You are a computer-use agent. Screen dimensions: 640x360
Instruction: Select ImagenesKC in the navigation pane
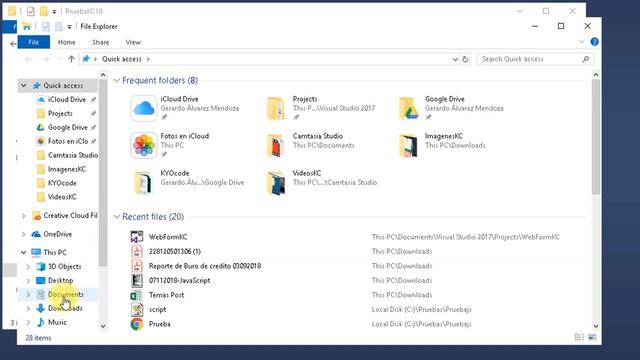tap(67, 169)
